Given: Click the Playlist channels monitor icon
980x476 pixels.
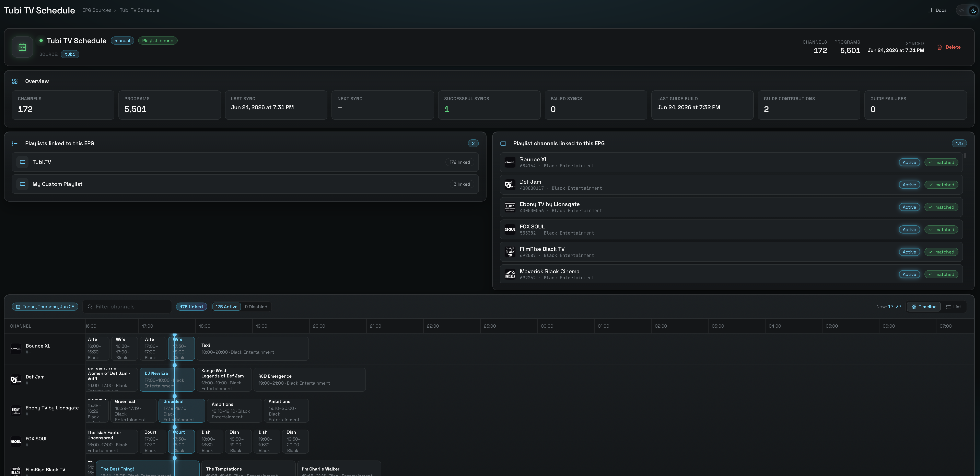Looking at the screenshot, I should (x=503, y=144).
